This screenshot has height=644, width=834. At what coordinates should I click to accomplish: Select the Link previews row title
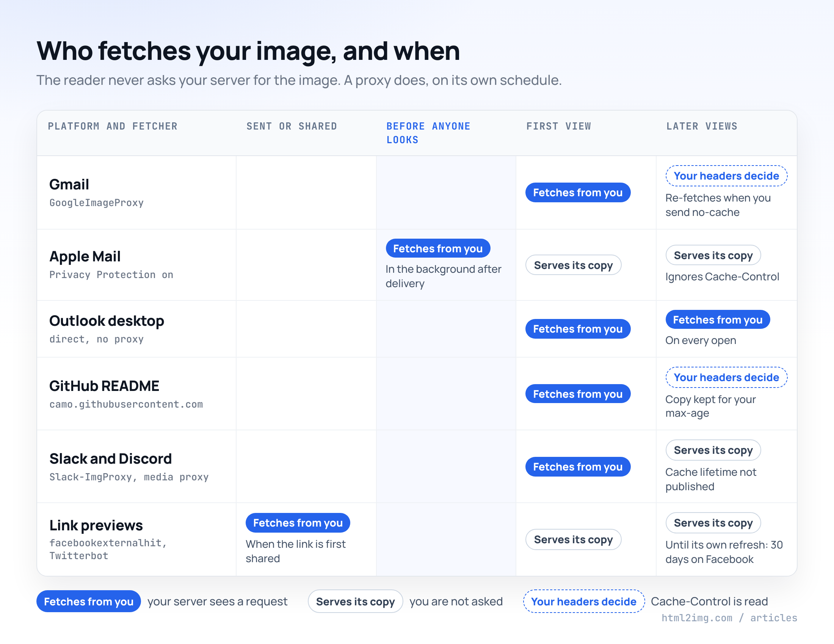point(96,526)
